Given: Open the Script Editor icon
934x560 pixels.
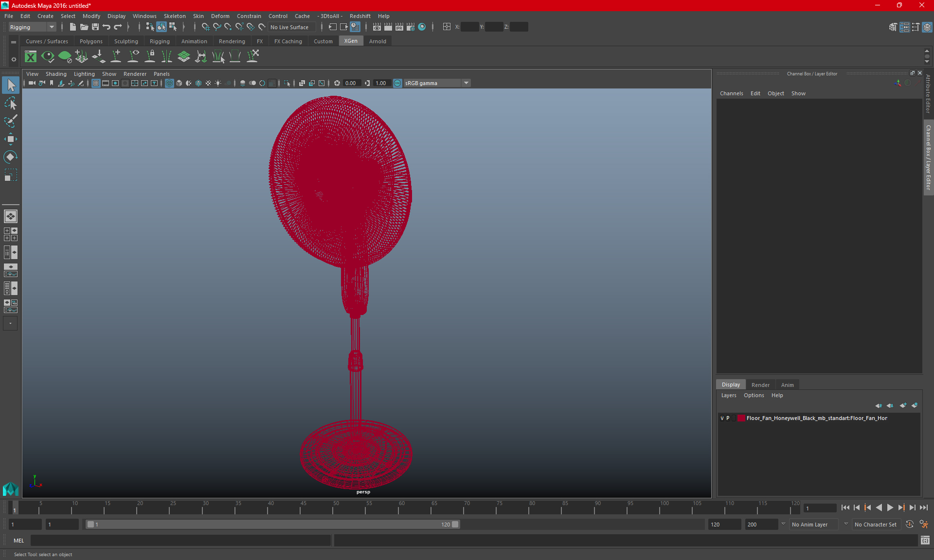Looking at the screenshot, I should 925,541.
